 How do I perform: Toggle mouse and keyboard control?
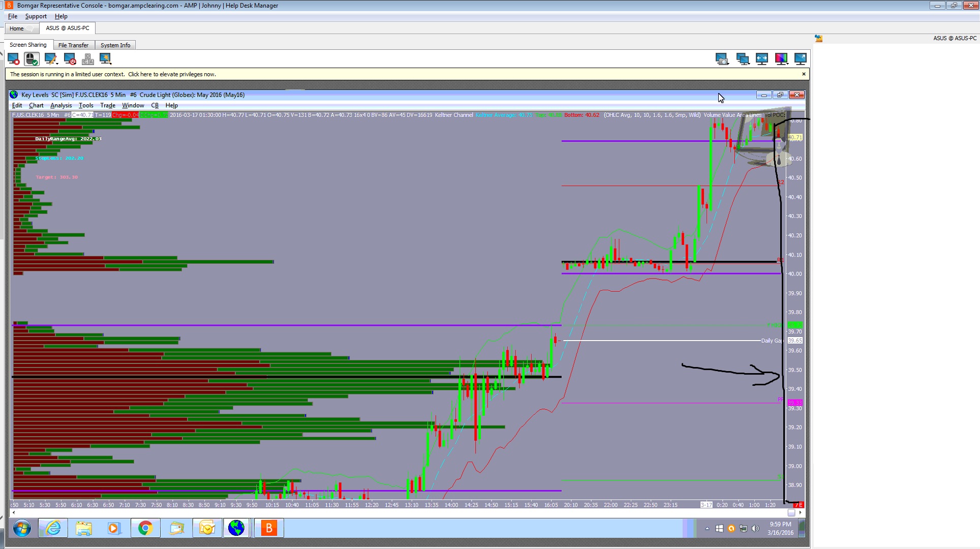coord(32,59)
